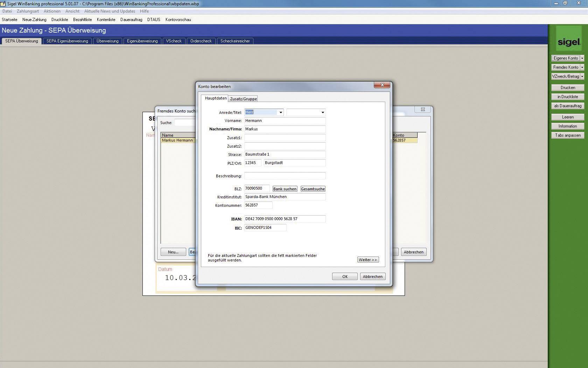Open Startseite from the toolbar
The height and width of the screenshot is (368, 588).
pyautogui.click(x=10, y=20)
